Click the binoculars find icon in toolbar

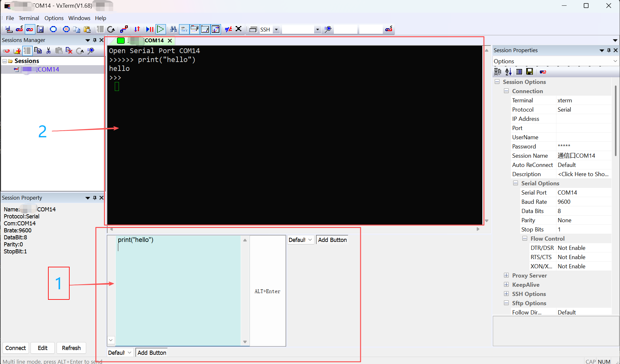173,29
